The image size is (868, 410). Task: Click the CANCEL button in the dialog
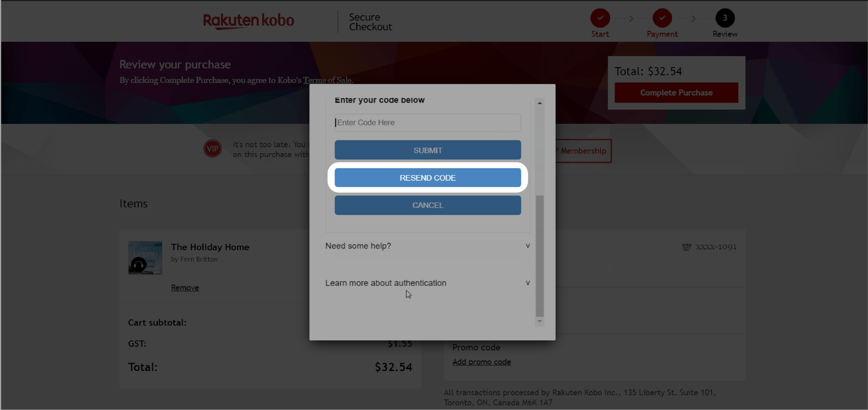coord(428,205)
